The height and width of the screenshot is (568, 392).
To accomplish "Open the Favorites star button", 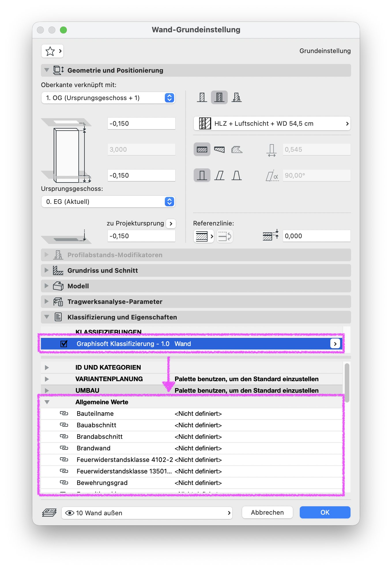I will pos(52,51).
